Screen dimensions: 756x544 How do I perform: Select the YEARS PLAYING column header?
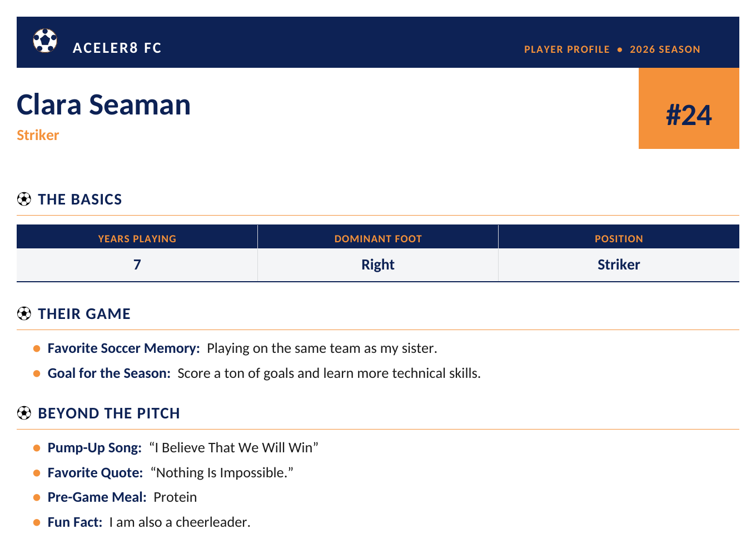pyautogui.click(x=137, y=239)
